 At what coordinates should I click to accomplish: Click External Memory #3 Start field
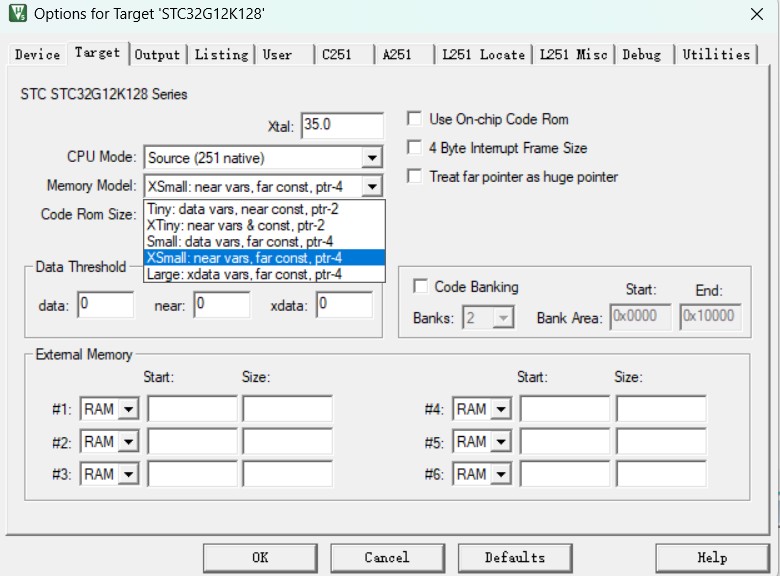pyautogui.click(x=193, y=474)
